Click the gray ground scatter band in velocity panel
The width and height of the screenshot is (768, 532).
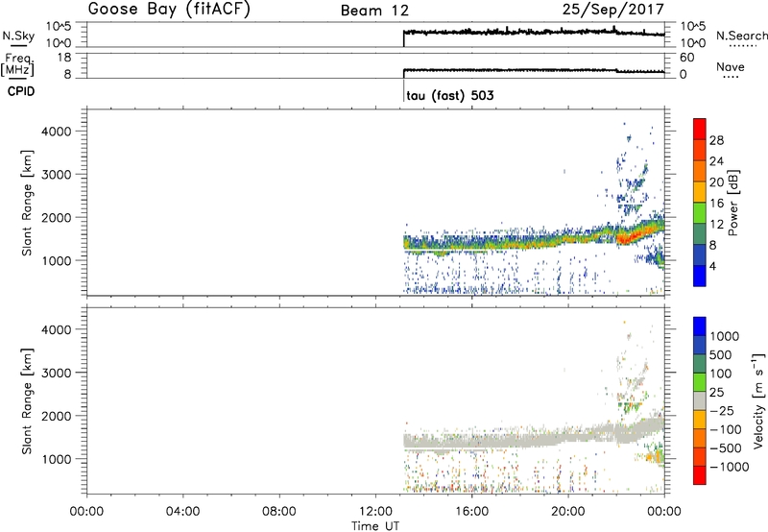pyautogui.click(x=533, y=436)
